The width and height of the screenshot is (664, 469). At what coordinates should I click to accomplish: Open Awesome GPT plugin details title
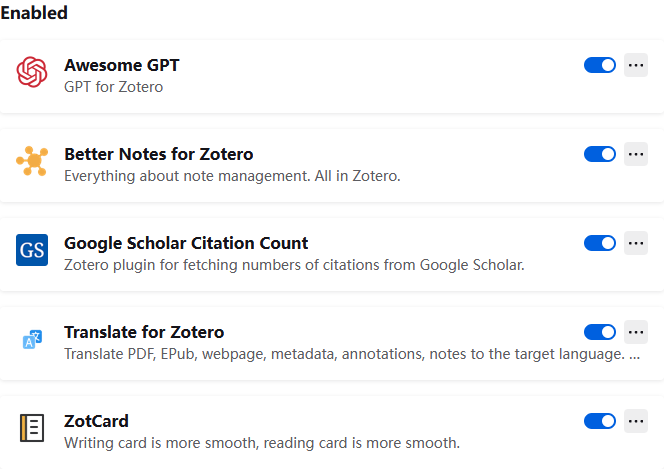point(122,65)
